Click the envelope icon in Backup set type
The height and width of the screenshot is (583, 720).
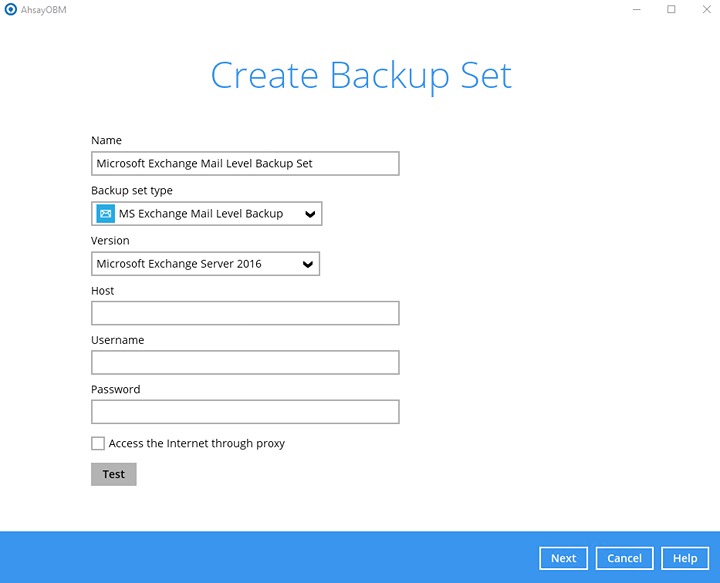[x=105, y=213]
